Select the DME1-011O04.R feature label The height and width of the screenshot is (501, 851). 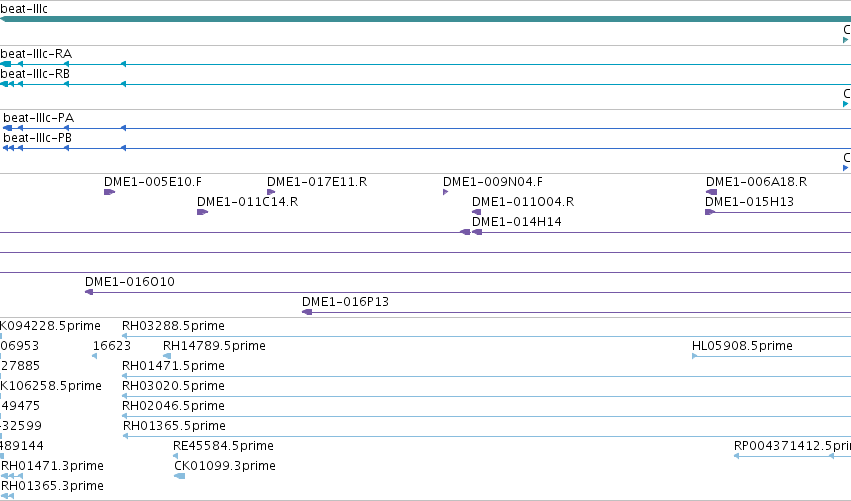click(523, 202)
